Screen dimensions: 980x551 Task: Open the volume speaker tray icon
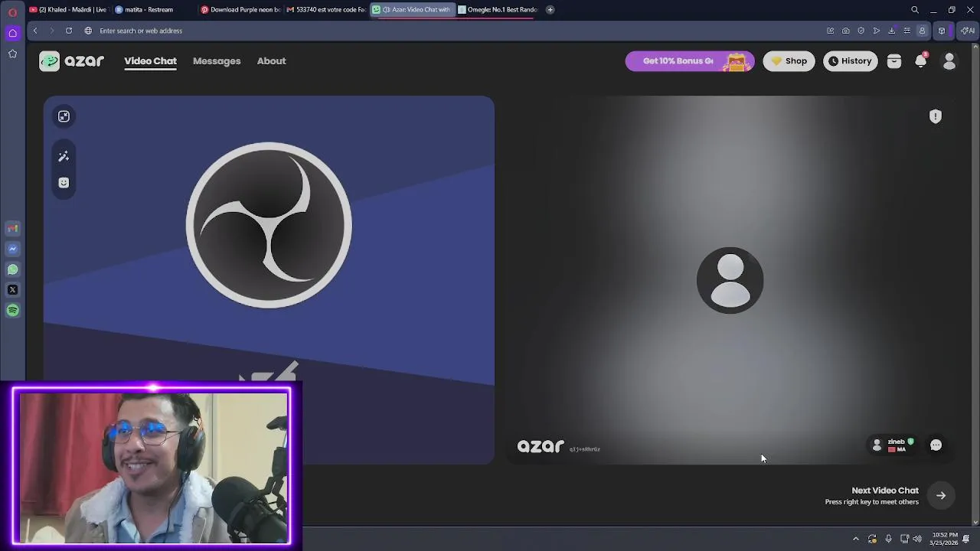click(x=917, y=539)
